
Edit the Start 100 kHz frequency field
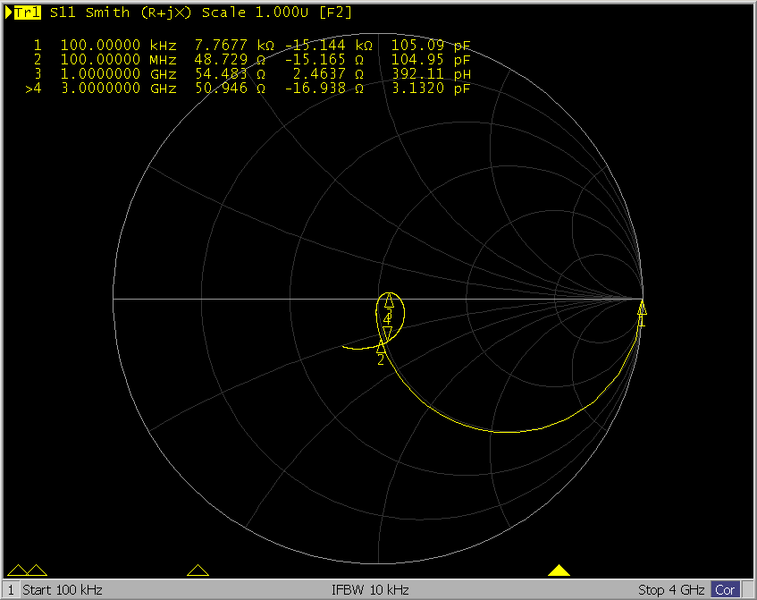(62, 590)
